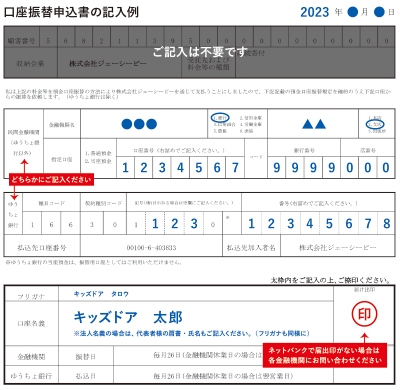Viewport: 400px width, 390px height.
Task: Click the red どちらかにご記入ください label
Action: pyautogui.click(x=51, y=179)
